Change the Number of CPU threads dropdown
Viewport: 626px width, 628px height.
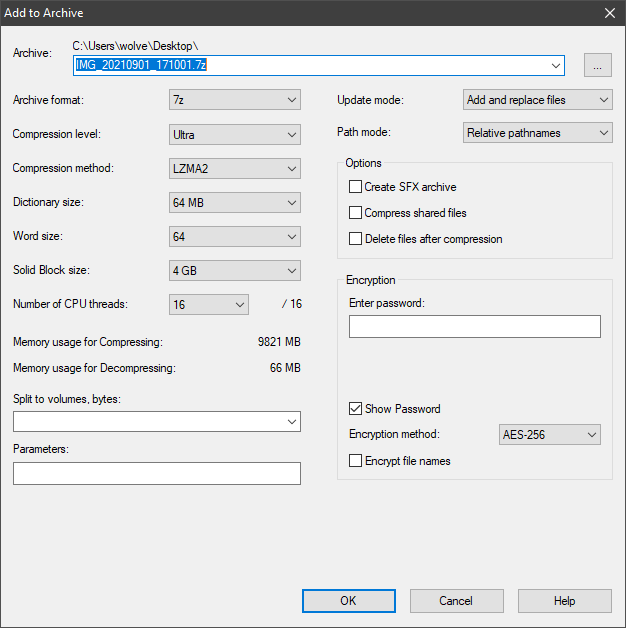209,305
